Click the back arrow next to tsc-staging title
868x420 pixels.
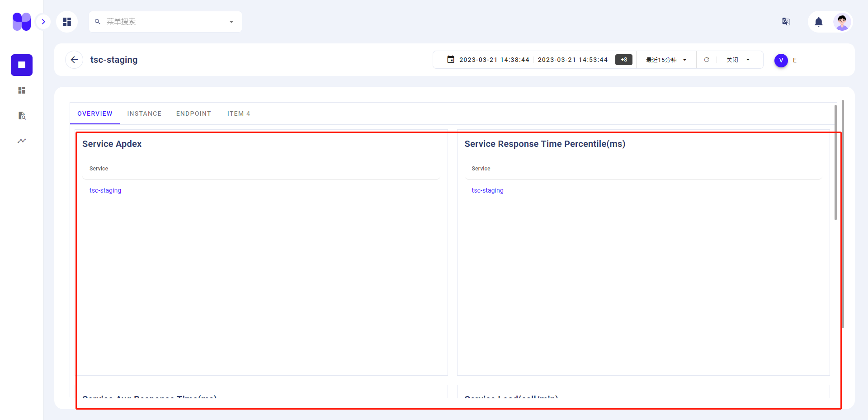pyautogui.click(x=74, y=59)
